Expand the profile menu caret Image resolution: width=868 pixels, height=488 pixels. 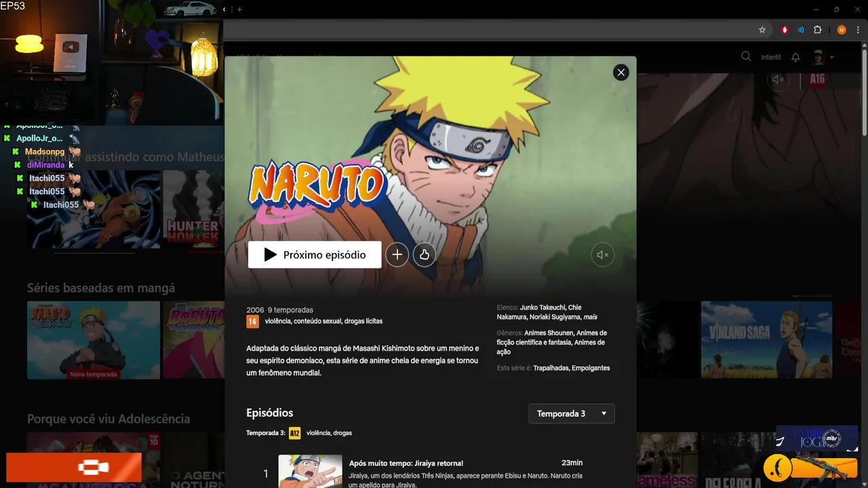pyautogui.click(x=832, y=58)
